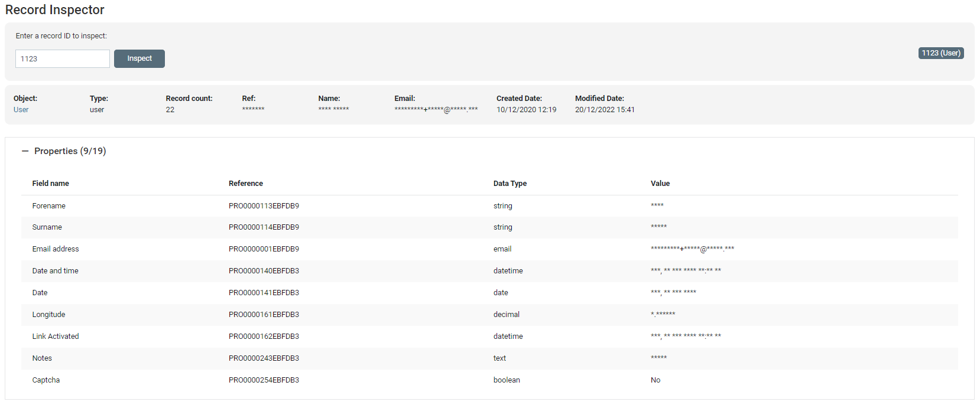Click the Value column header
The width and height of the screenshot is (980, 405).
pyautogui.click(x=660, y=184)
